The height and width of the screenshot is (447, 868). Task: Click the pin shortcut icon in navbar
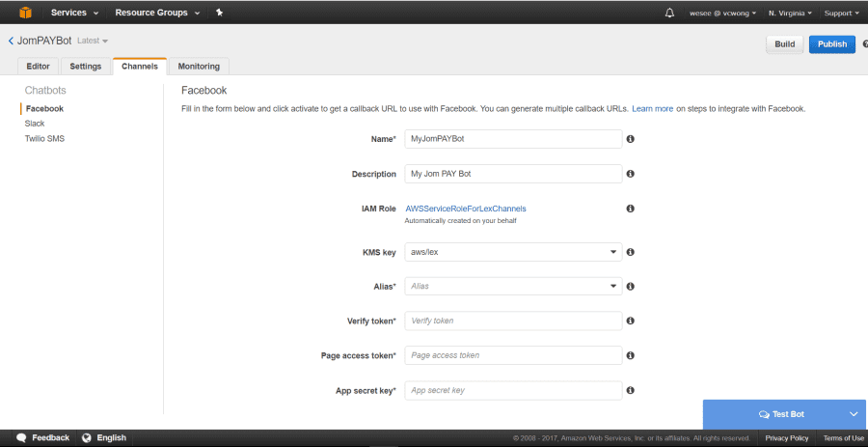[219, 13]
